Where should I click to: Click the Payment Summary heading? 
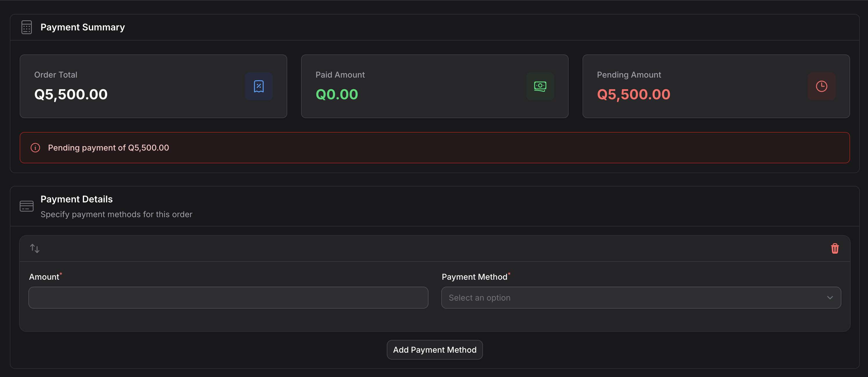pyautogui.click(x=83, y=27)
